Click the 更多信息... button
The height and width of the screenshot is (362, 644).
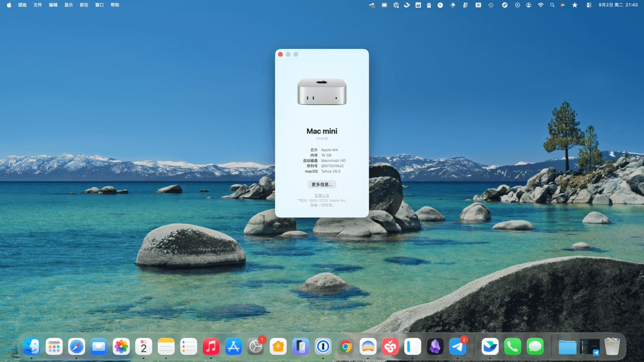coord(322,185)
